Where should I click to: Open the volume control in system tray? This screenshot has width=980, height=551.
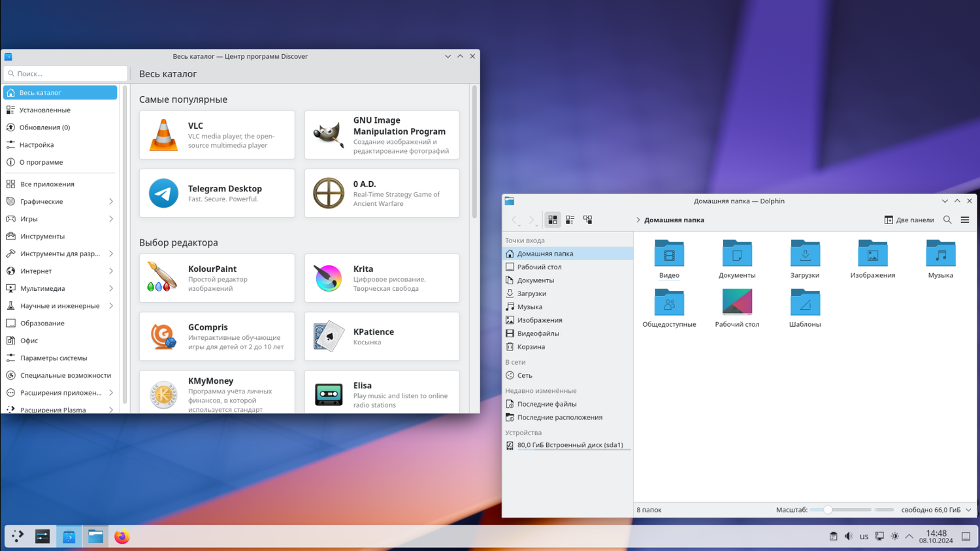pos(849,537)
